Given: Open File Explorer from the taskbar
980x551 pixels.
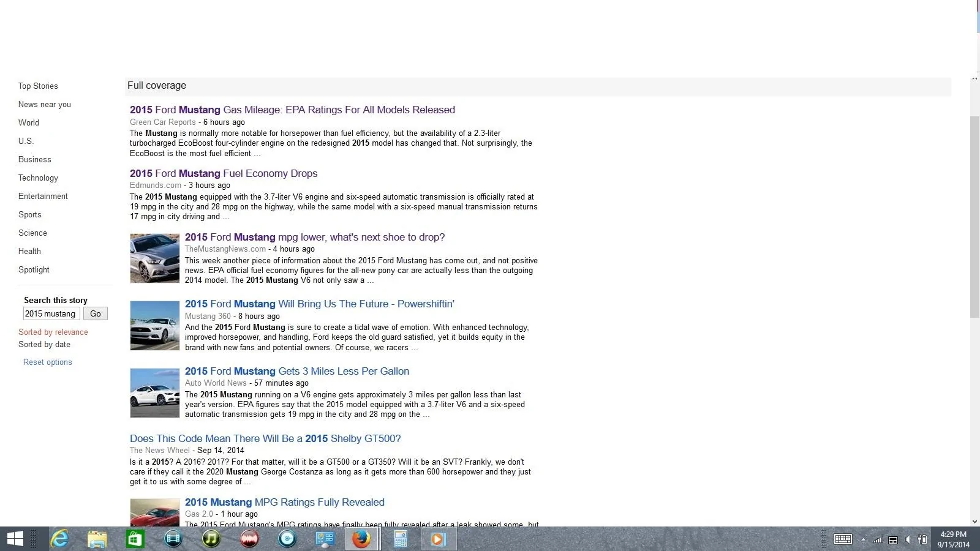Looking at the screenshot, I should (97, 539).
